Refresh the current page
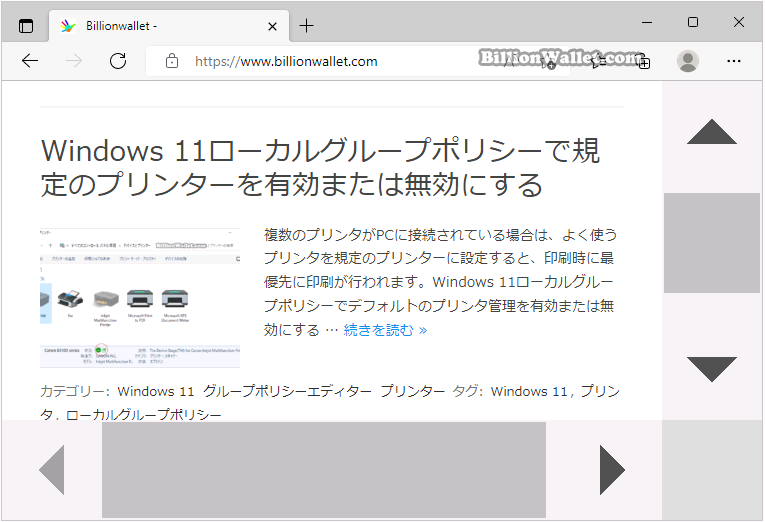 pos(118,61)
